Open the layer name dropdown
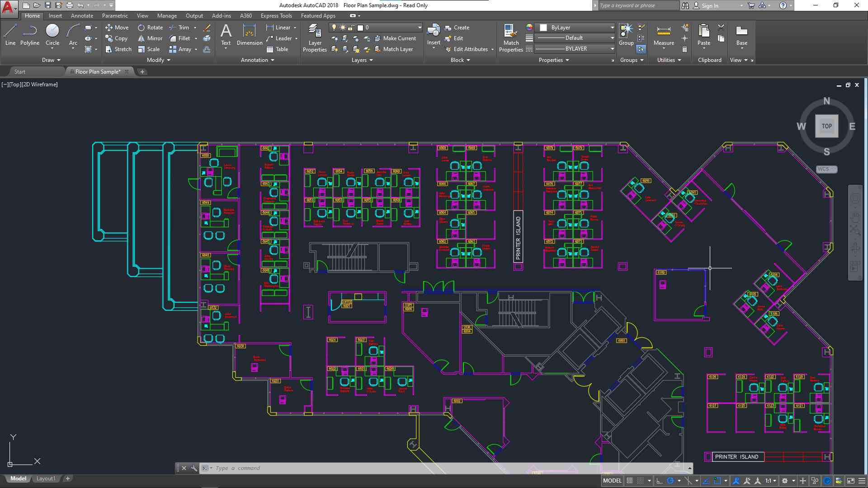Viewport: 868px width, 488px height. click(419, 28)
